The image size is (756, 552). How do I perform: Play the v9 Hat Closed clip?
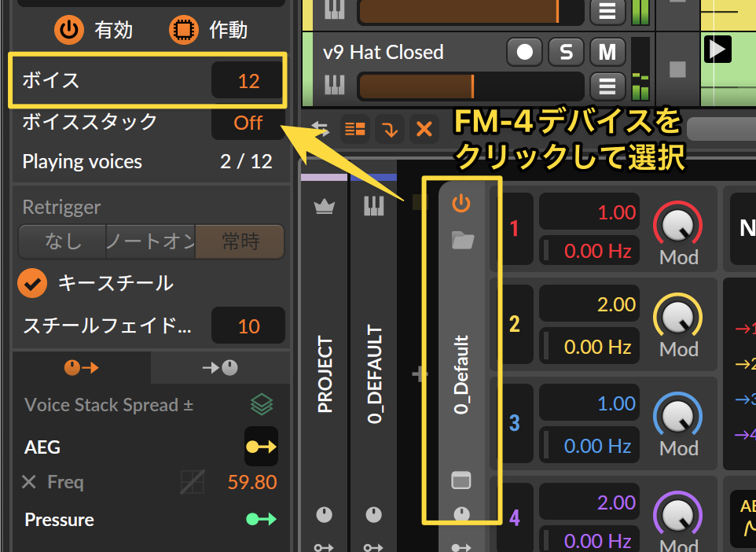click(x=717, y=50)
